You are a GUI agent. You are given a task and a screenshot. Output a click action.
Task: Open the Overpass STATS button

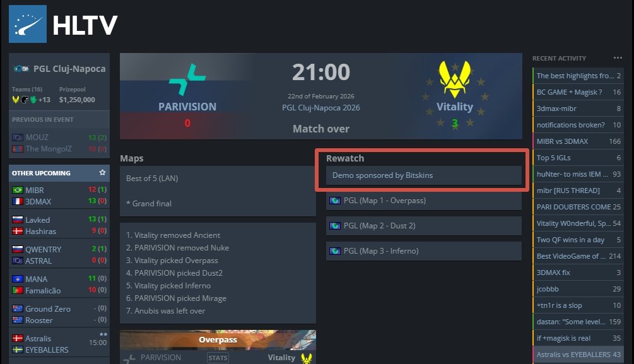point(218,358)
